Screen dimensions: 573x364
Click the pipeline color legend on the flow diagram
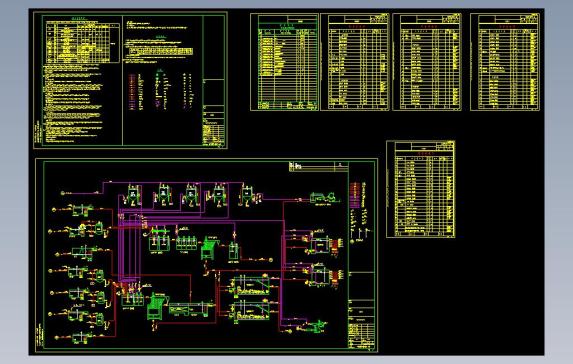pos(359,196)
